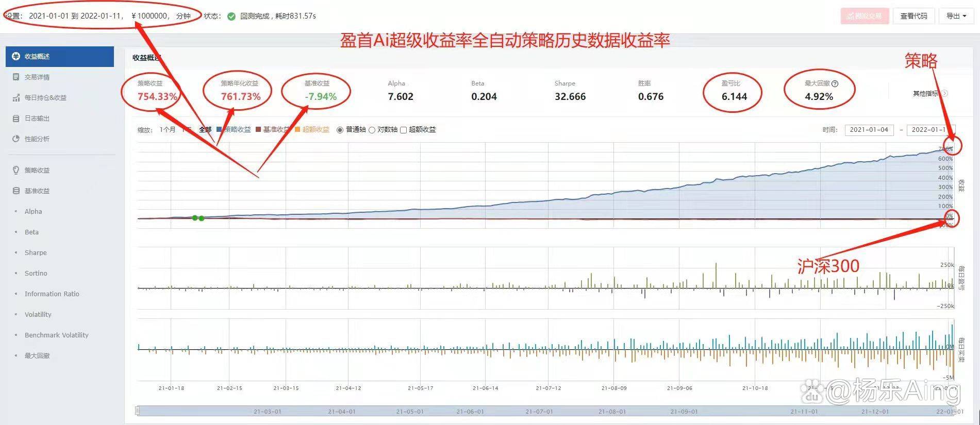Click the 性能分析 pie chart icon

(16, 139)
